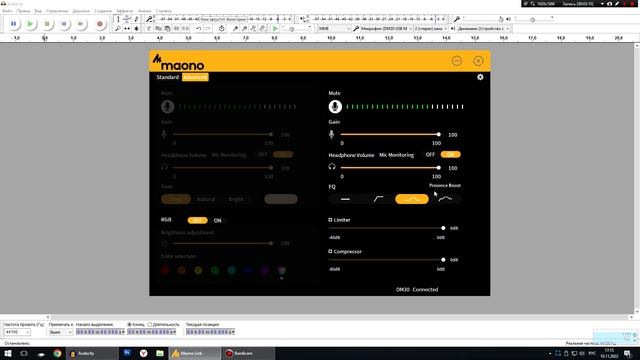Adjust the Maono Gain slider handle
The width and height of the screenshot is (640, 360).
(x=439, y=134)
